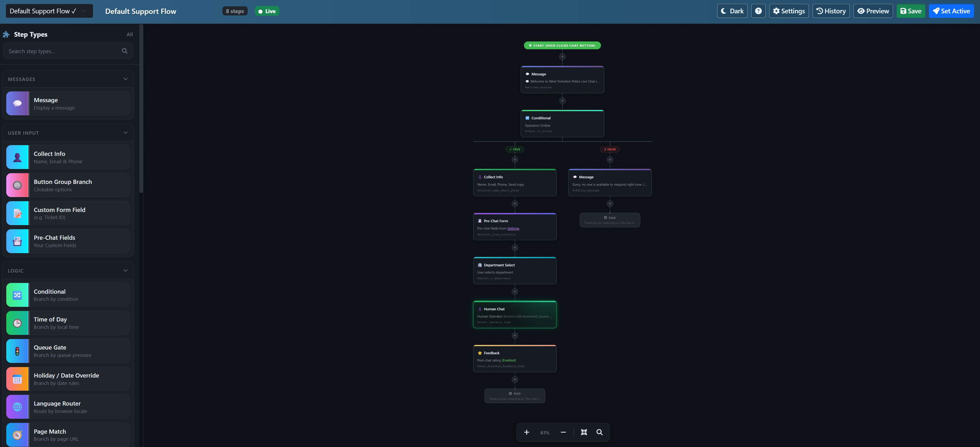Viewport: 980px width, 447px height.
Task: Open History from the top bar
Action: [x=830, y=11]
